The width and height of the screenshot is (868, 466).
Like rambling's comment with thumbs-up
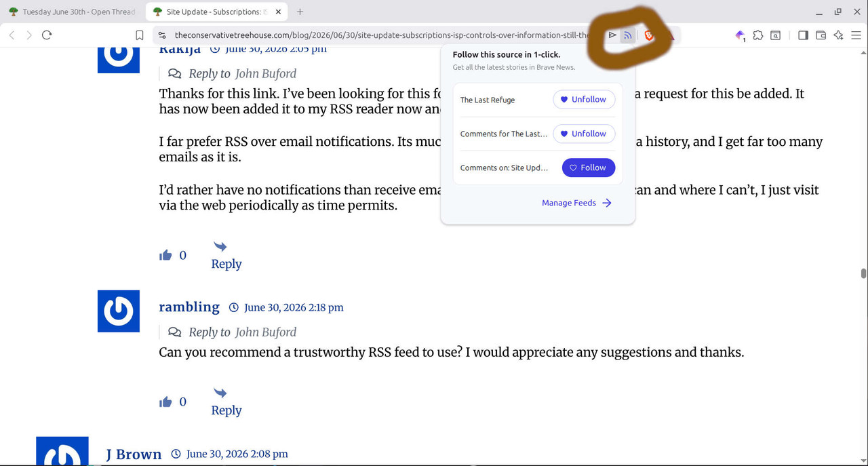click(165, 402)
